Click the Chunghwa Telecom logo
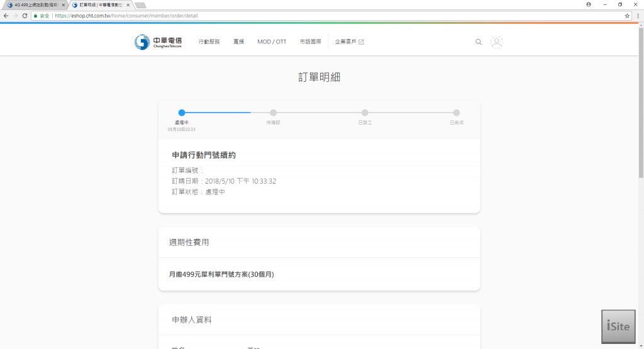644x349 pixels. [158, 42]
